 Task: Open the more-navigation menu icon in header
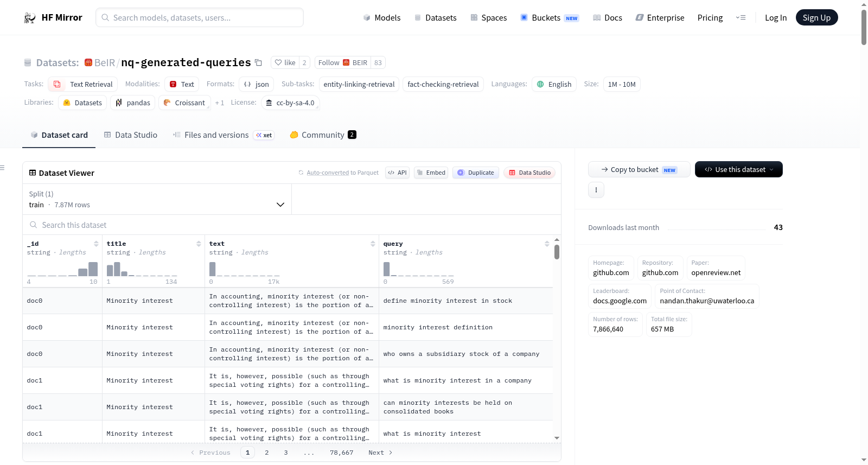click(741, 18)
